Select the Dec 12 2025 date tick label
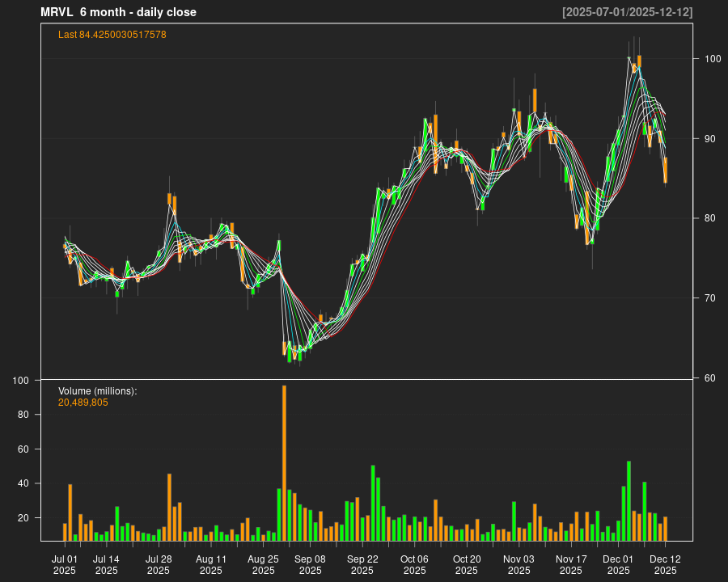 [x=665, y=564]
